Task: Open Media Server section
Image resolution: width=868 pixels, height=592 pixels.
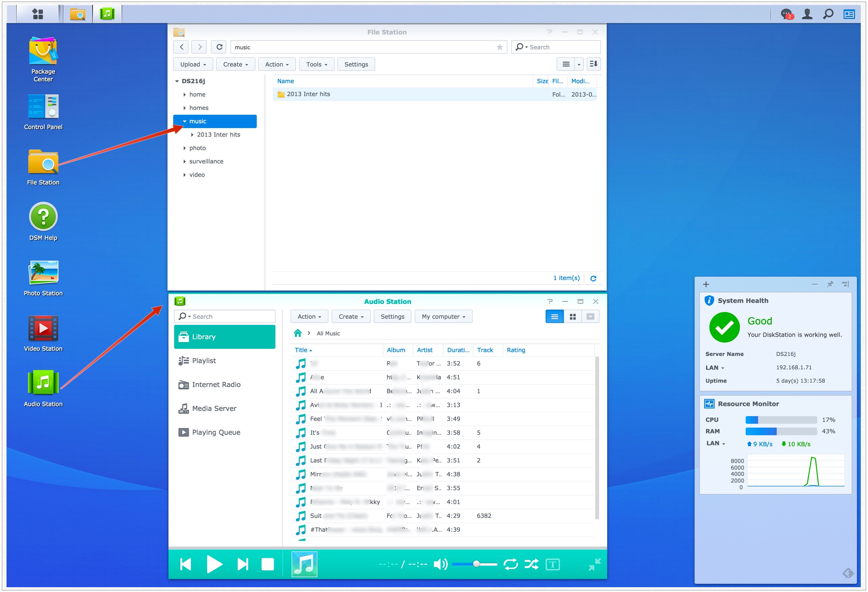Action: 225,409
